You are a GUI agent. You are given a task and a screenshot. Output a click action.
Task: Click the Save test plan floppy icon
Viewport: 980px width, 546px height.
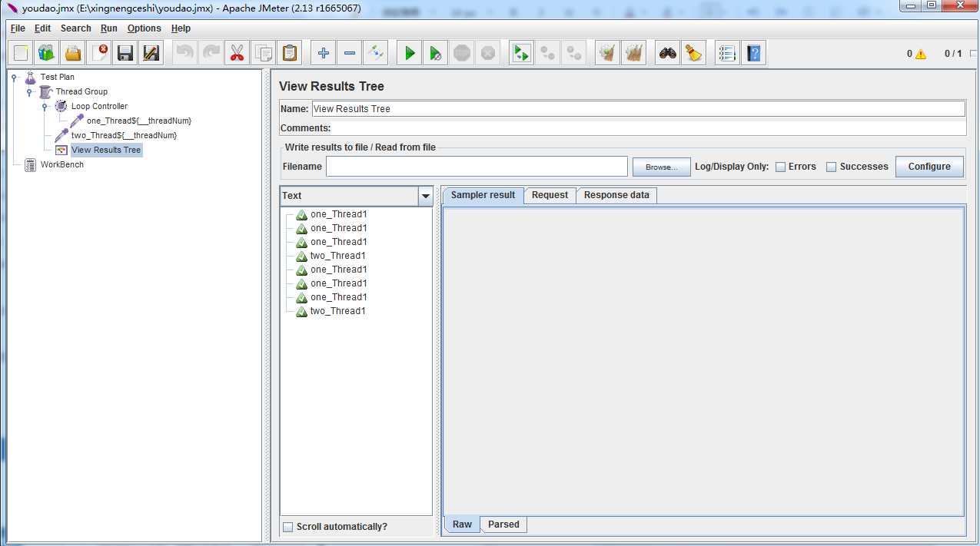coord(125,53)
